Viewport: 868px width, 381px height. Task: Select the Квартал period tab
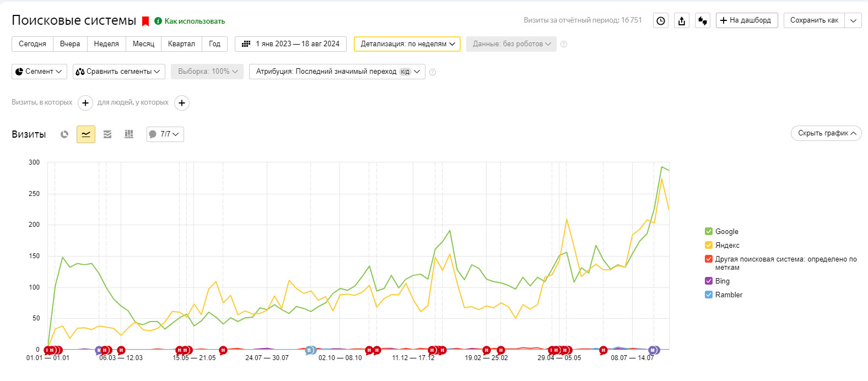(x=181, y=44)
